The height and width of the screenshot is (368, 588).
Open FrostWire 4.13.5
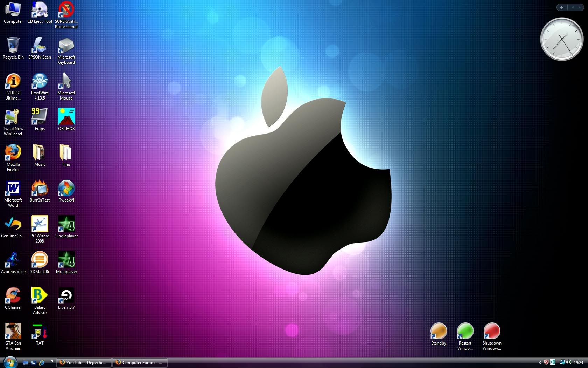(x=40, y=87)
